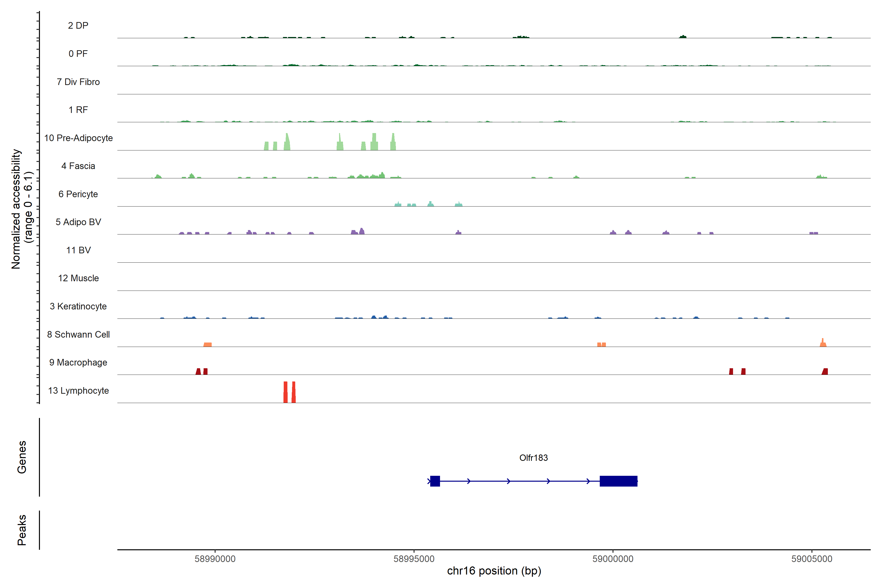Viewport: 882px width, 588px height.
Task: Click the small first exon of Olfr183
Action: tap(435, 481)
